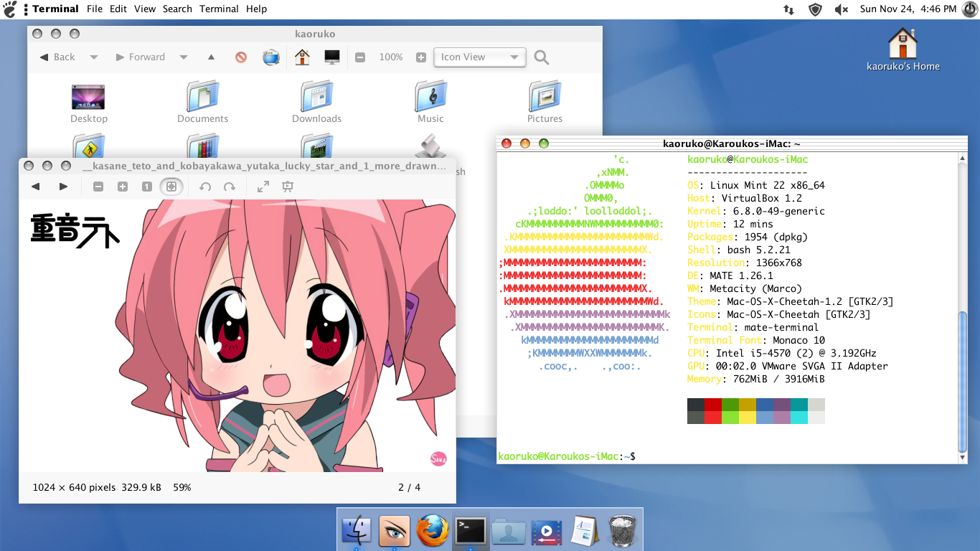
Task: Select the Desktop folder
Action: click(x=89, y=103)
